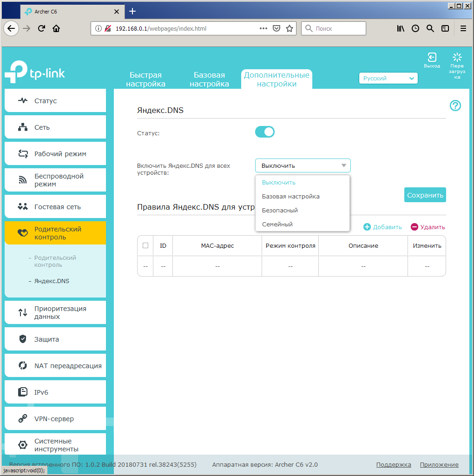Go to the browser home page

coord(56,28)
